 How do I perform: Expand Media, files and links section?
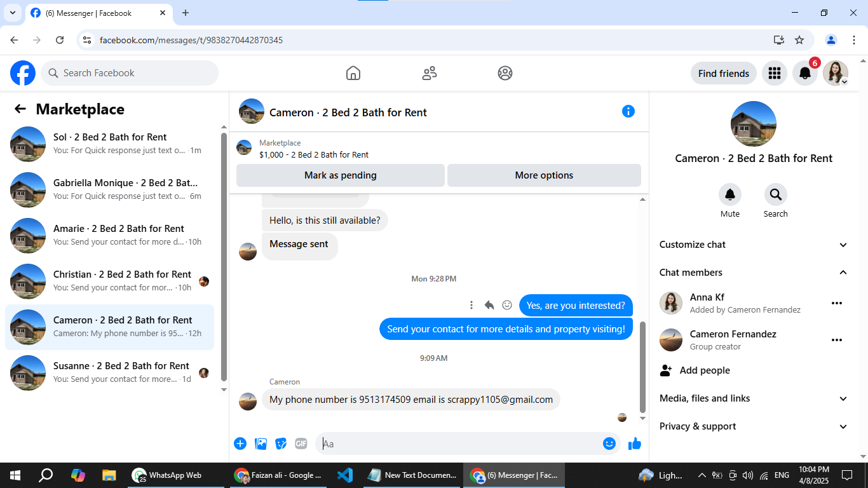point(754,398)
